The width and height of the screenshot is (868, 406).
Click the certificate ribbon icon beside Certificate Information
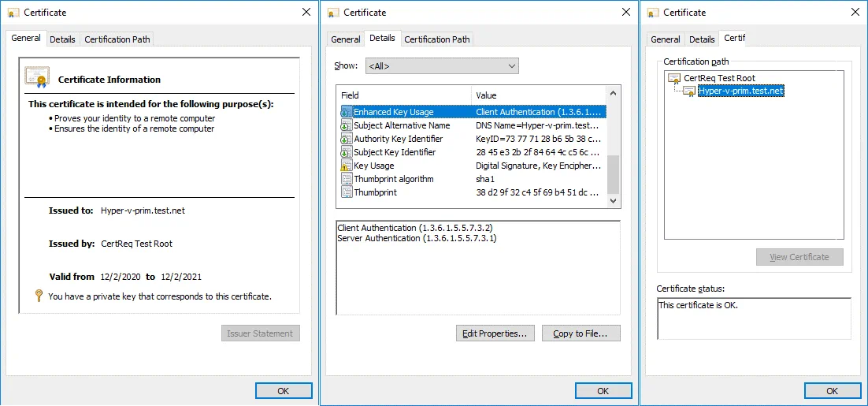(37, 78)
